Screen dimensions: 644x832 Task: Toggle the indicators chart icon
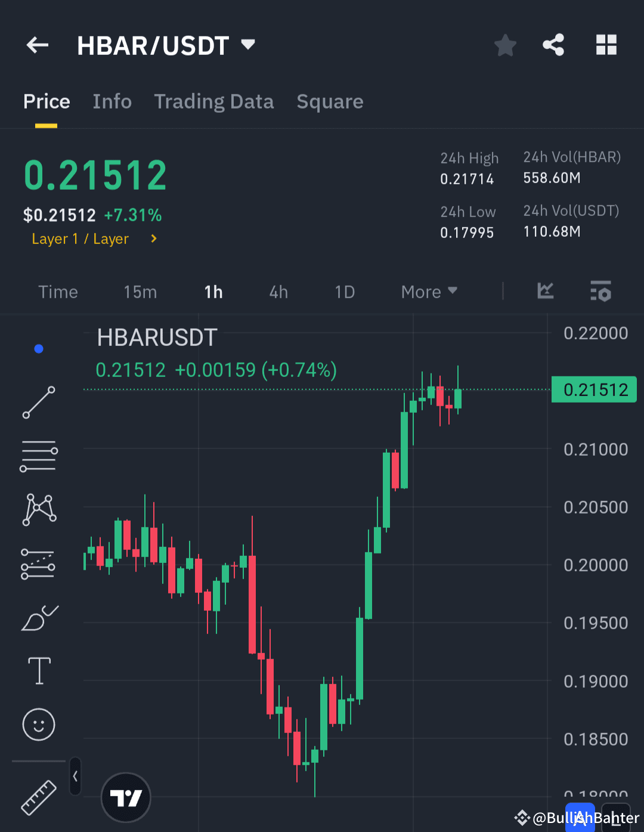pos(545,292)
